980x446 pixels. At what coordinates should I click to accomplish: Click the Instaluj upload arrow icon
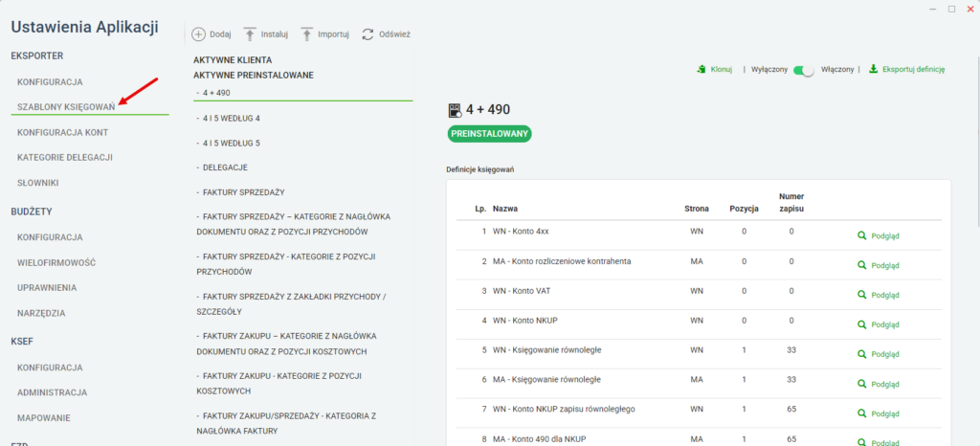(x=250, y=34)
